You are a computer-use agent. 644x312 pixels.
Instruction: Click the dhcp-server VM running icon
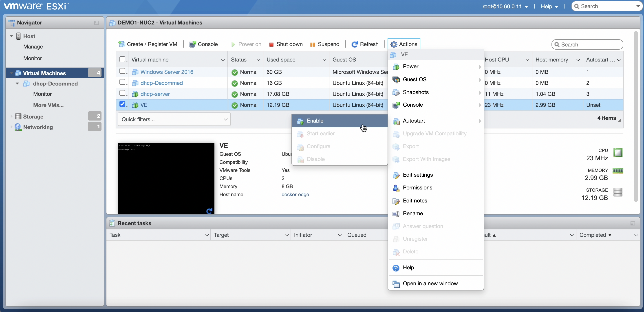point(135,94)
